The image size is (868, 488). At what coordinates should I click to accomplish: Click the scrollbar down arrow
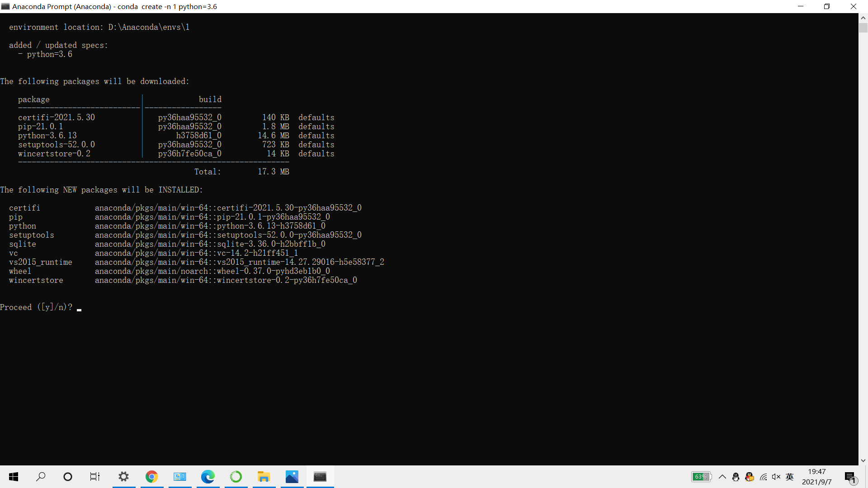point(863,461)
